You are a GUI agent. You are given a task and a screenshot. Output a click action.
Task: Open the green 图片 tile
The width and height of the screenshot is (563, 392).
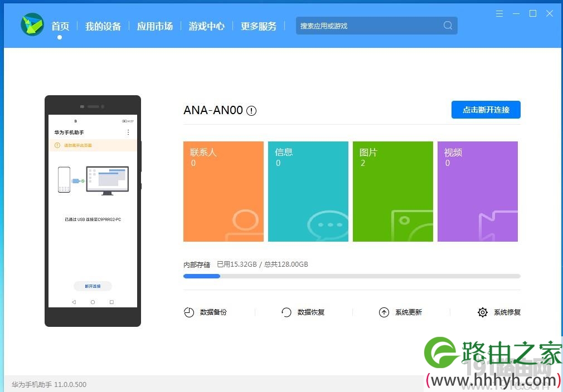click(x=393, y=191)
